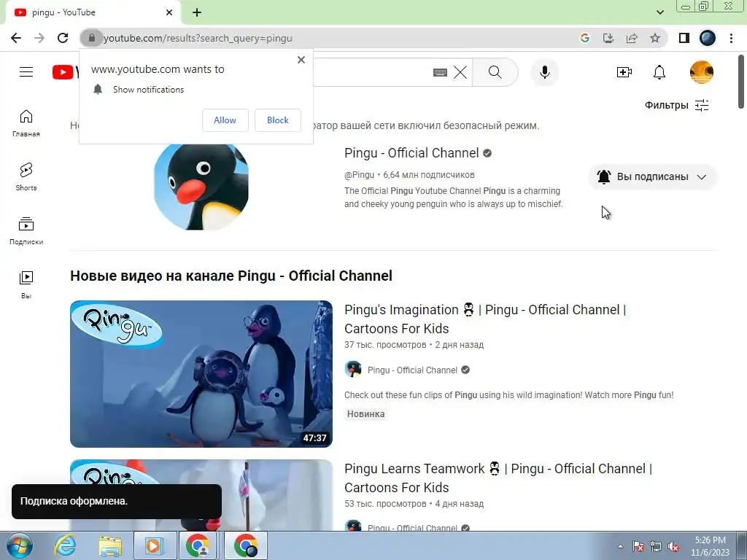This screenshot has height=560, width=747.
Task: Click the small channel avatar under Pingu's Imagination
Action: coord(353,370)
